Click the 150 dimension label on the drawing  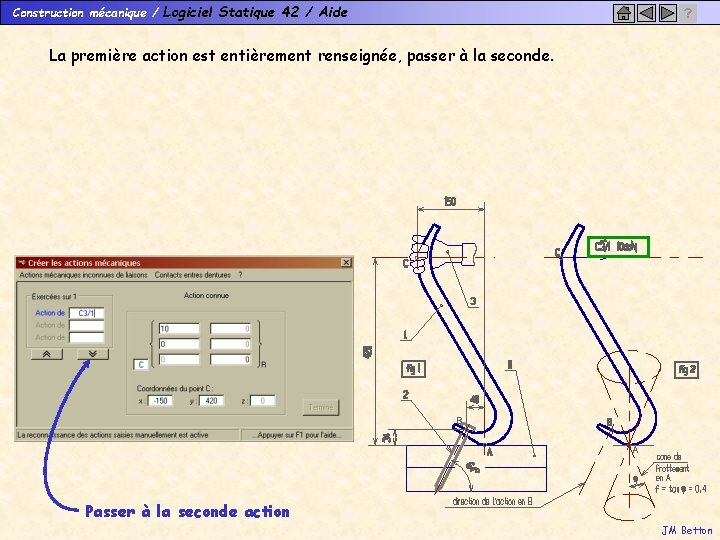point(450,201)
